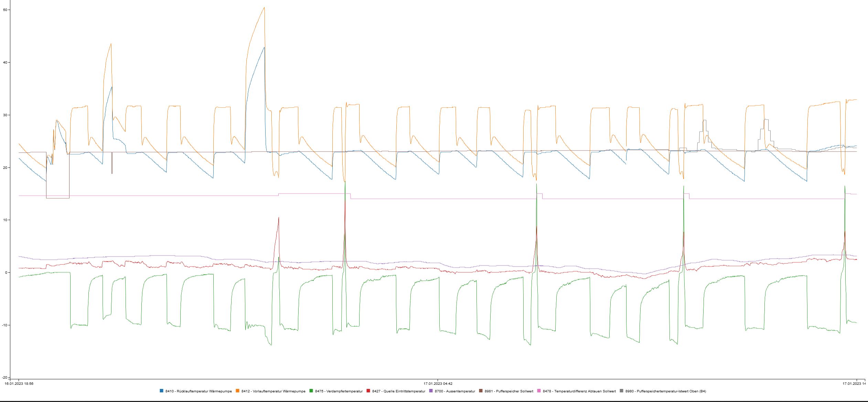
Task: Click the pink 8478 legend color swatch
Action: point(539,391)
